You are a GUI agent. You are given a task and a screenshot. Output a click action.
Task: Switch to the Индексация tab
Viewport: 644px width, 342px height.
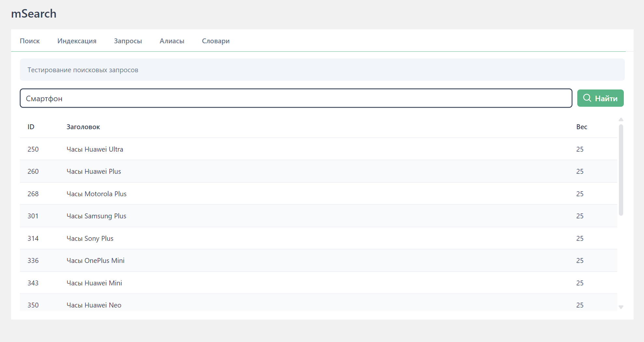pos(77,41)
